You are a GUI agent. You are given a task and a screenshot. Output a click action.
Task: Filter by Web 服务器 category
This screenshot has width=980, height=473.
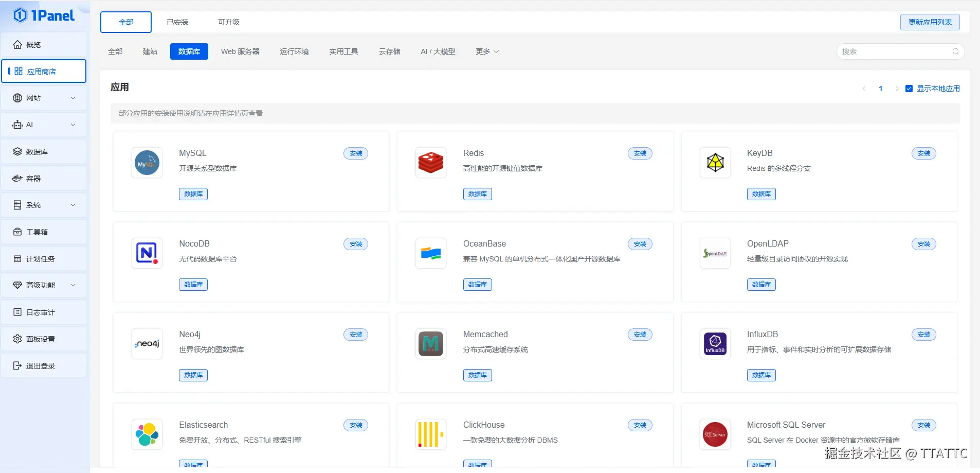(240, 51)
